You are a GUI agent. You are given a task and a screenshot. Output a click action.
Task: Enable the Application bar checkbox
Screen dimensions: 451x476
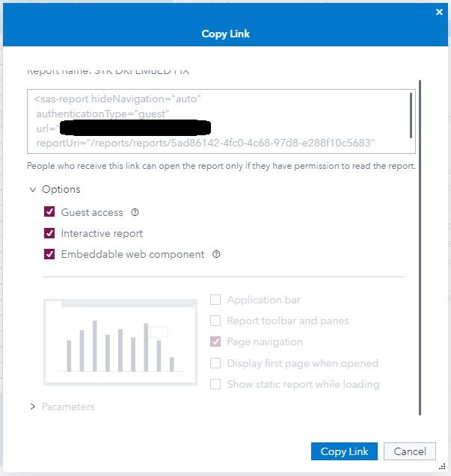(215, 300)
